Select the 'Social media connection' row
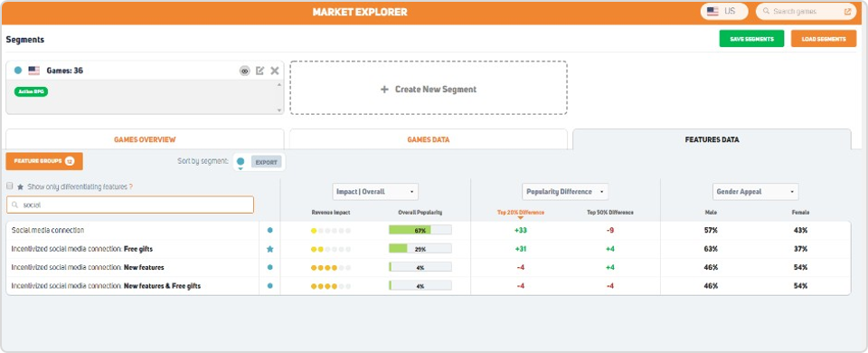 429,230
